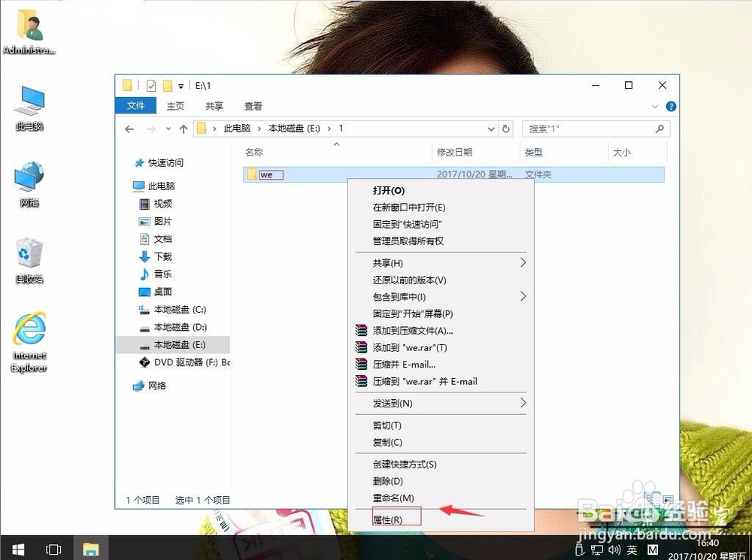
Task: Open the address bar history dropdown
Action: click(x=491, y=129)
